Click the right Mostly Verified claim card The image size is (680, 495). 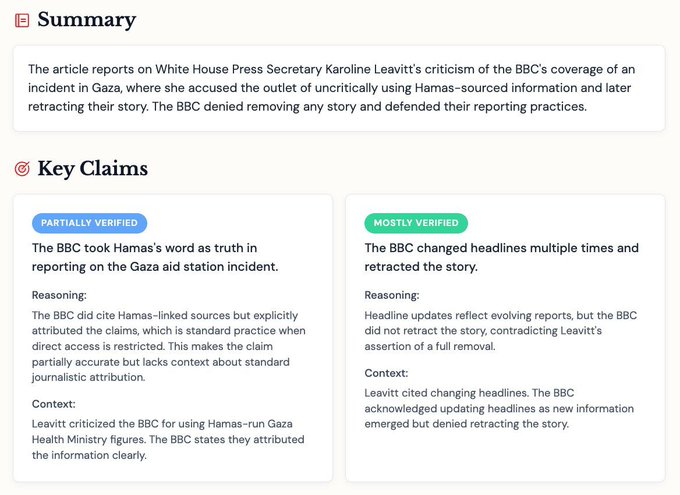coord(505,338)
